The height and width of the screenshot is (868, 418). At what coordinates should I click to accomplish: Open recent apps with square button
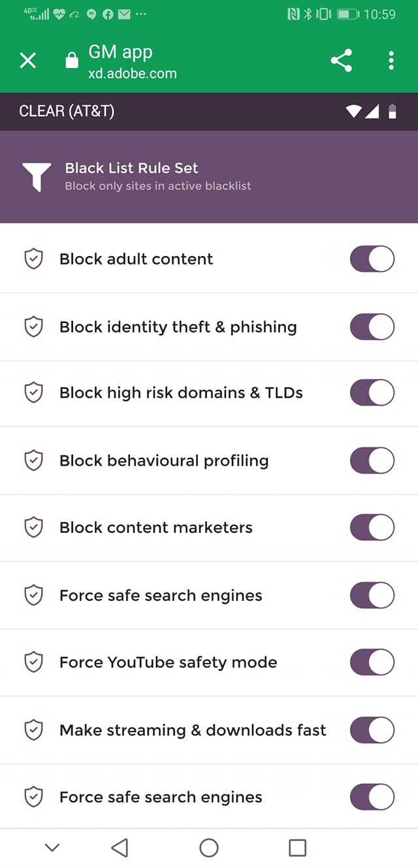(297, 848)
